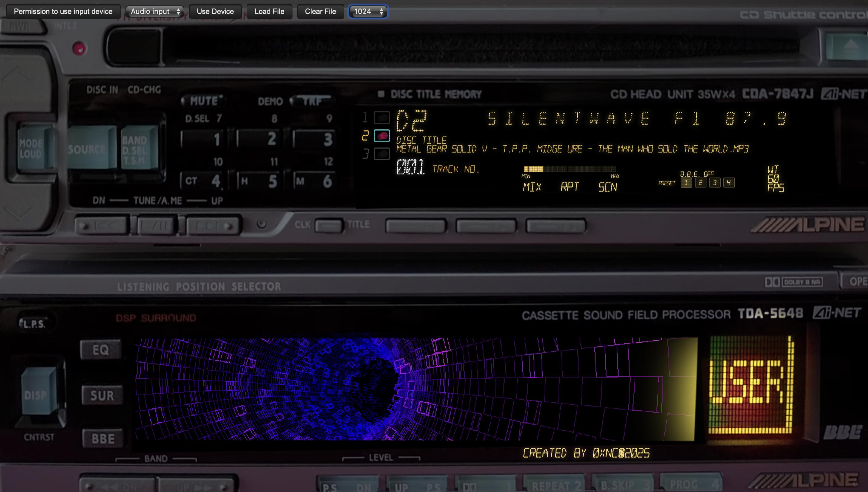
Task: Open the 1024 size dropdown
Action: [368, 12]
